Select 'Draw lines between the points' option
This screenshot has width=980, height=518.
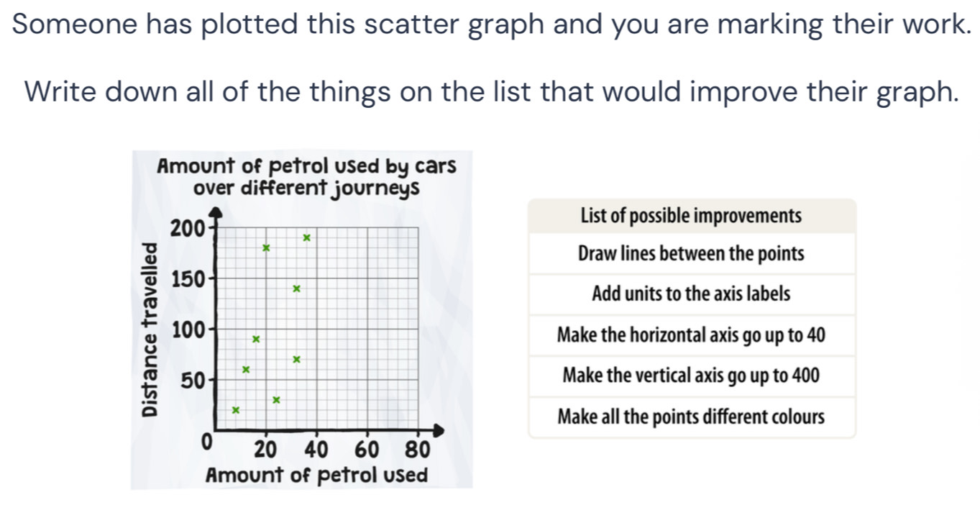[691, 254]
